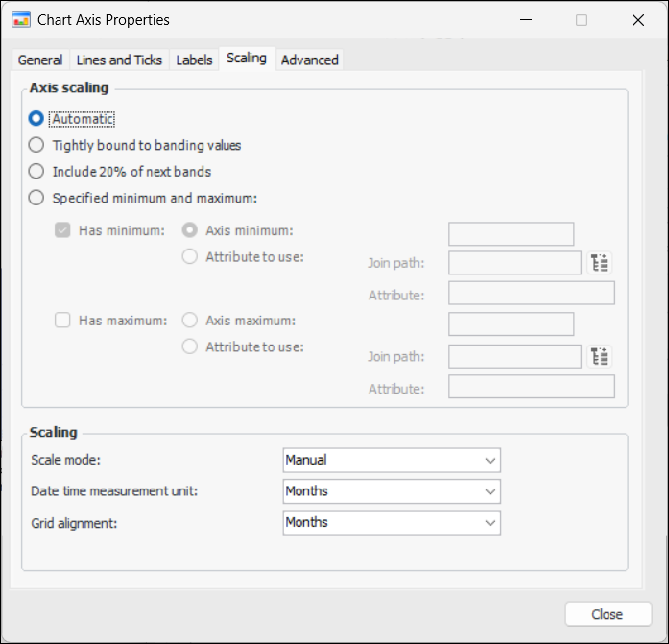Expand the Date time measurement unit dropdown
669x644 pixels.
coord(392,491)
